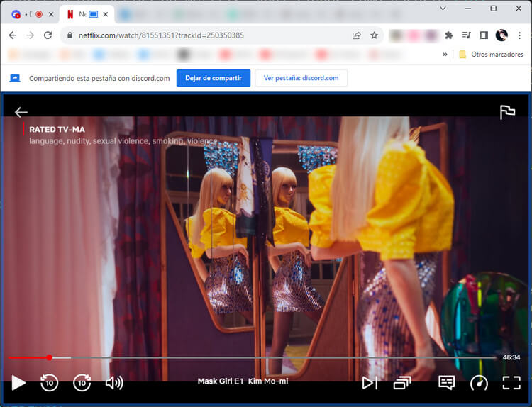
Task: Maximize the Chrome window
Action: pyautogui.click(x=493, y=9)
